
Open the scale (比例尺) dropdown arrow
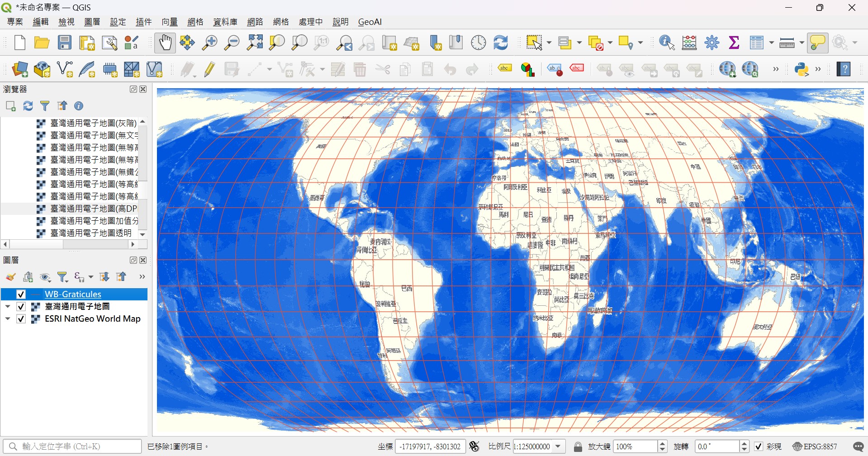coord(558,446)
